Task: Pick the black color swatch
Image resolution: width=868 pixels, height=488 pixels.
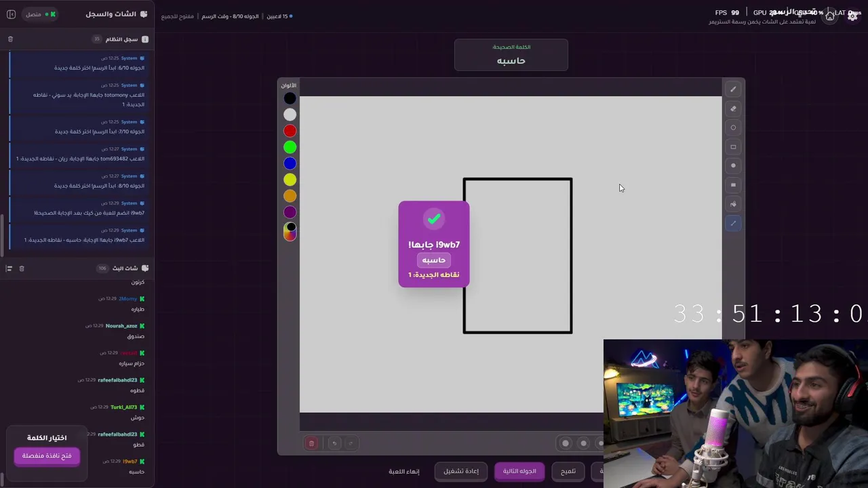Action: pos(290,98)
